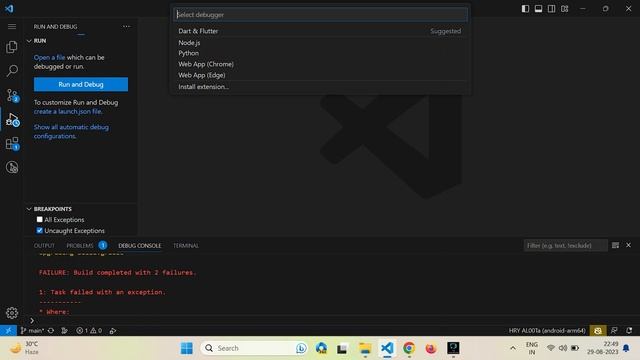Open Firefox from the taskbar
Image resolution: width=640 pixels, height=360 pixels.
pyautogui.click(x=431, y=348)
